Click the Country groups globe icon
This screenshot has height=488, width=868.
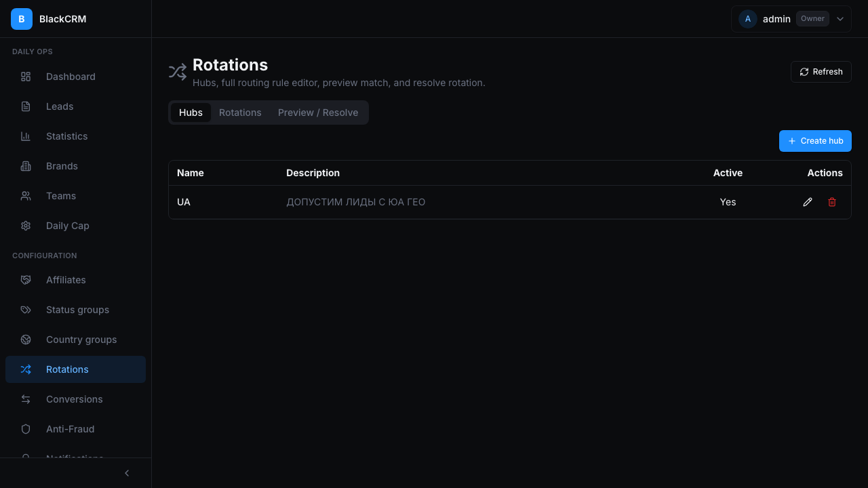pyautogui.click(x=26, y=340)
